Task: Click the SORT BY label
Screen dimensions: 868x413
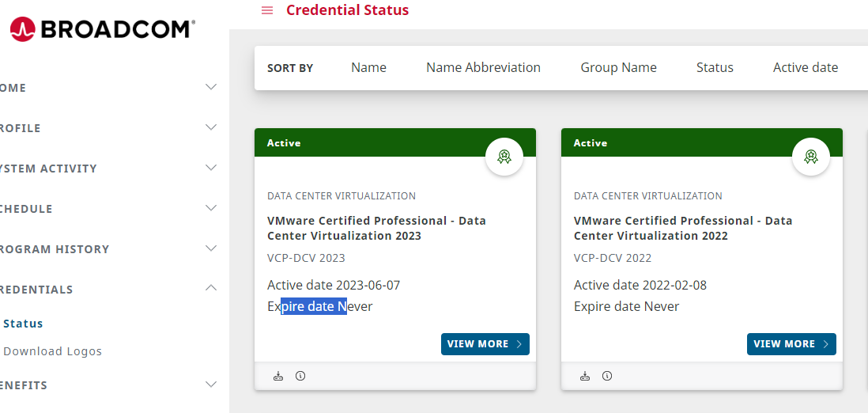Action: (290, 68)
